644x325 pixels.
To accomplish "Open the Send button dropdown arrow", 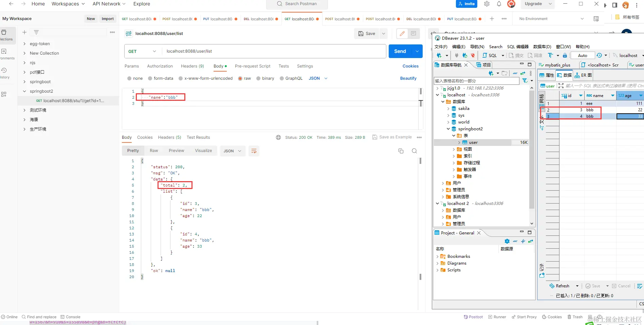I will 417,51.
